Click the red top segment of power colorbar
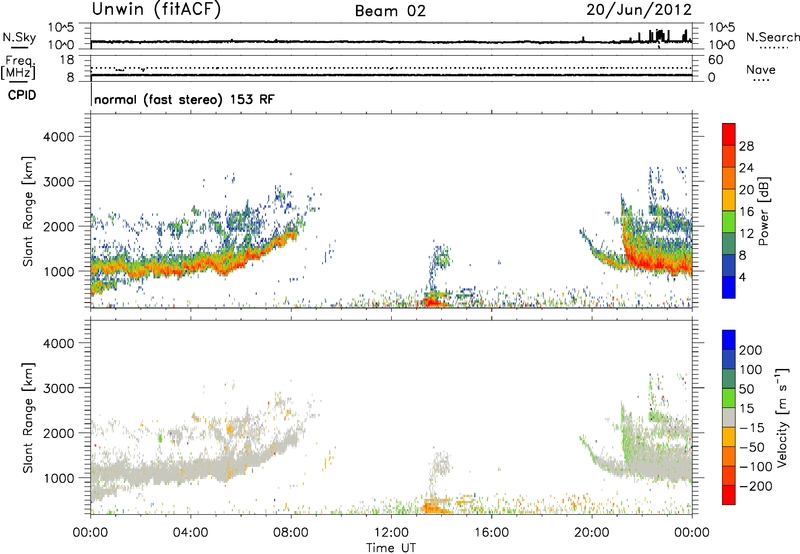Viewport: 800px width, 554px height. coord(729,135)
